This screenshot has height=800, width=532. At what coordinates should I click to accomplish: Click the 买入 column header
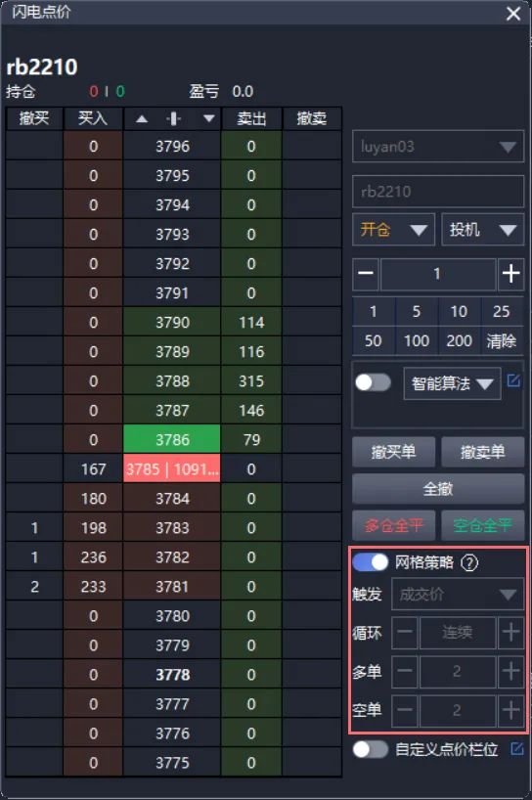[x=93, y=119]
